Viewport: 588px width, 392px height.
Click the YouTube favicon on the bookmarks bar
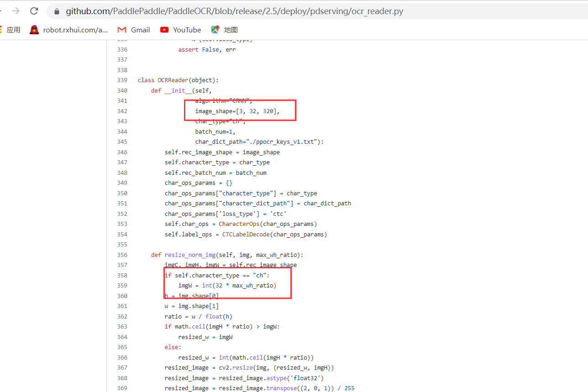point(164,29)
